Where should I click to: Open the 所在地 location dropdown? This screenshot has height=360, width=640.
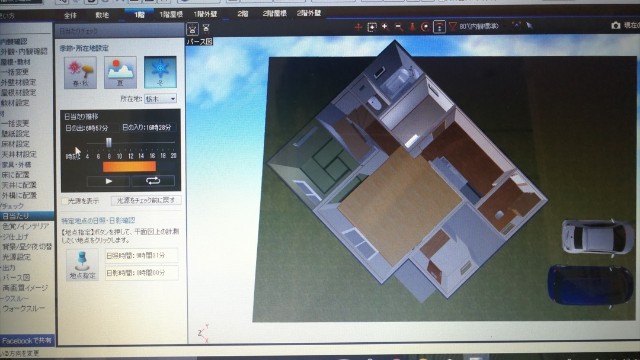[x=160, y=99]
